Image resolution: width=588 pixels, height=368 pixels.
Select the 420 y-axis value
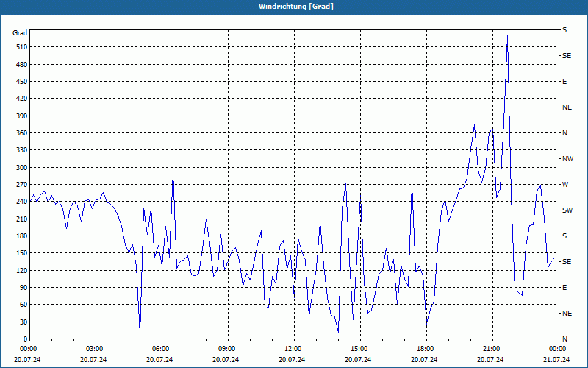click(x=21, y=99)
